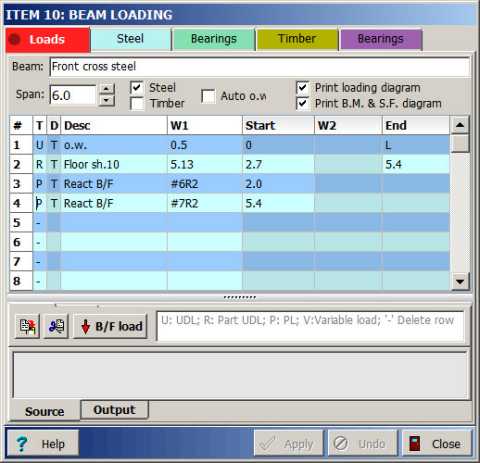Decrease span with the down spinner arrow
480x463 pixels.
[107, 100]
